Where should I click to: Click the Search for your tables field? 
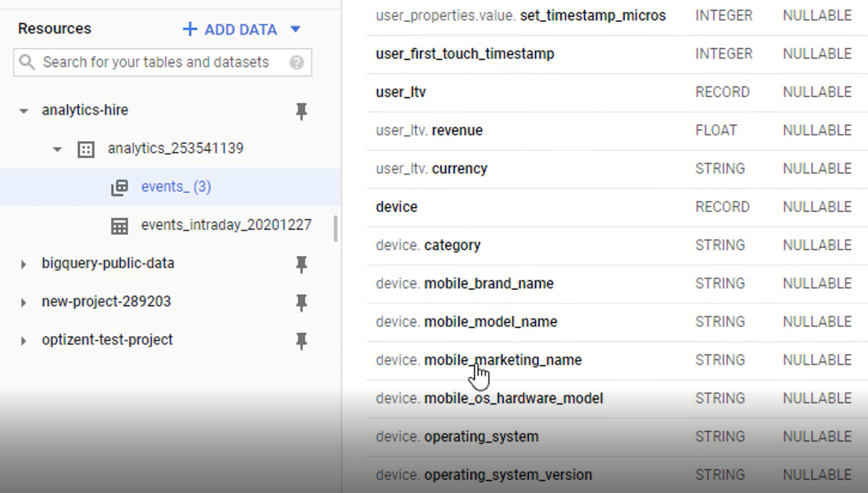point(156,62)
